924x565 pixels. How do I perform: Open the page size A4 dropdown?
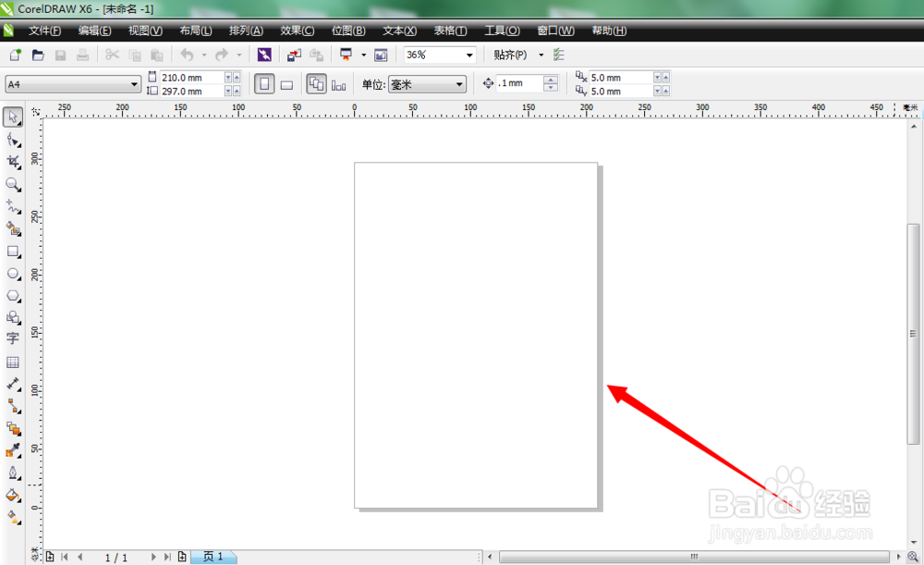134,84
